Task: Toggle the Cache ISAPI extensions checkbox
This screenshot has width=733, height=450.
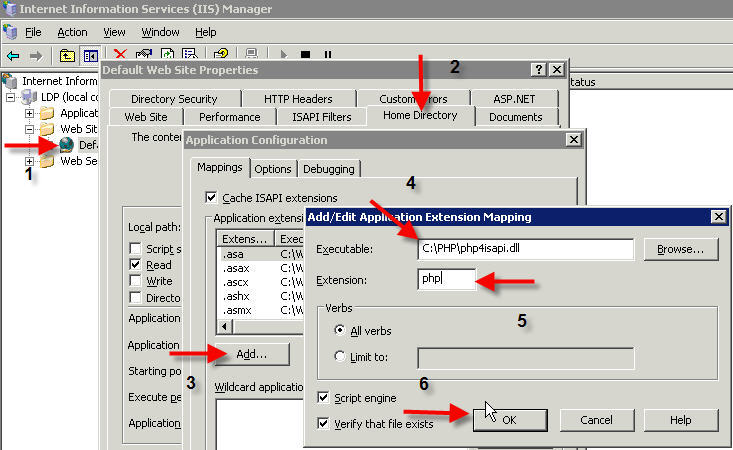Action: (211, 198)
